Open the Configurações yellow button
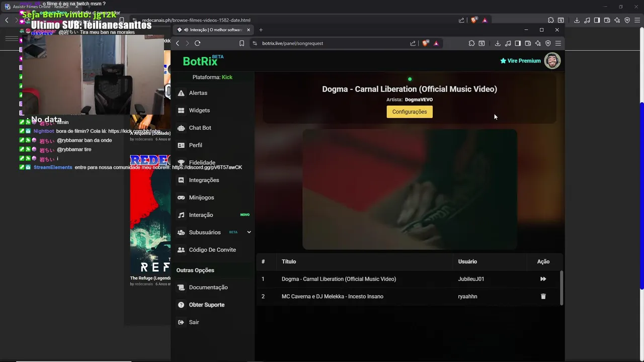The image size is (644, 362). coord(410,112)
